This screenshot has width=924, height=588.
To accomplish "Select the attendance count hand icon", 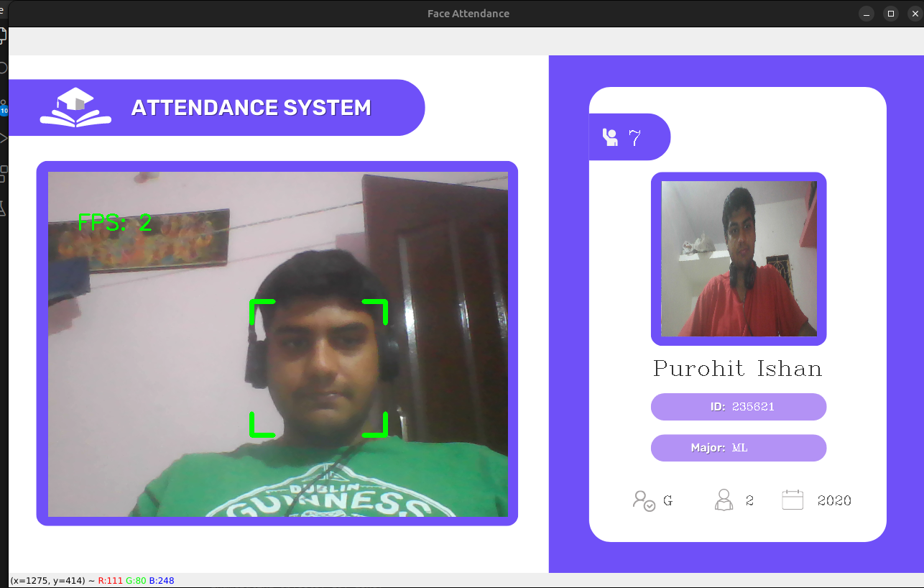I will [x=611, y=137].
